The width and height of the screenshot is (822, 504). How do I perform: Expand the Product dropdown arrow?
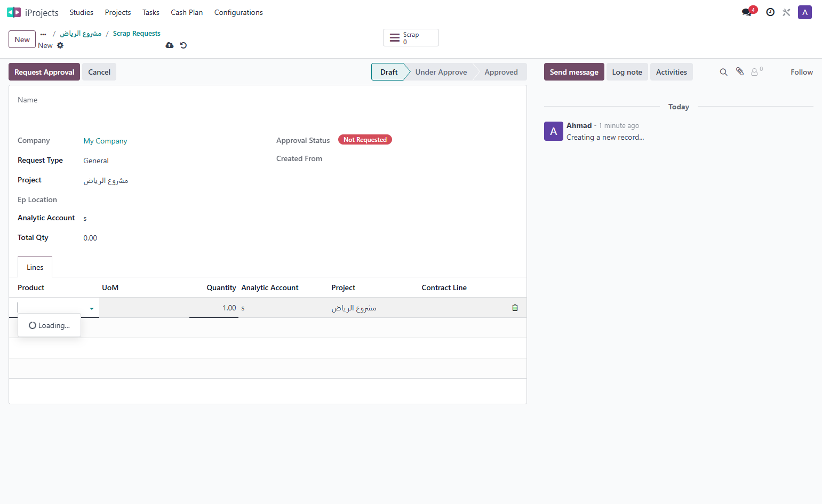click(x=92, y=308)
